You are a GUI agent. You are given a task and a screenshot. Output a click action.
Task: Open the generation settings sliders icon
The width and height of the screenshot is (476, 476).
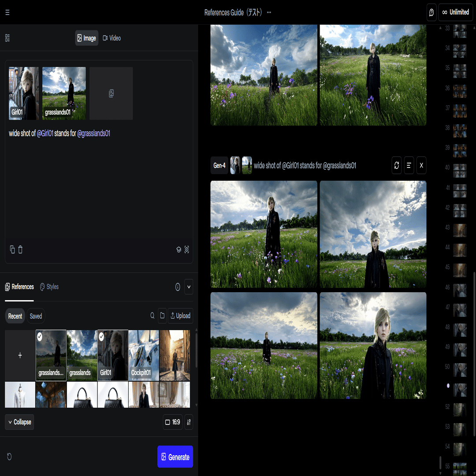tap(189, 422)
